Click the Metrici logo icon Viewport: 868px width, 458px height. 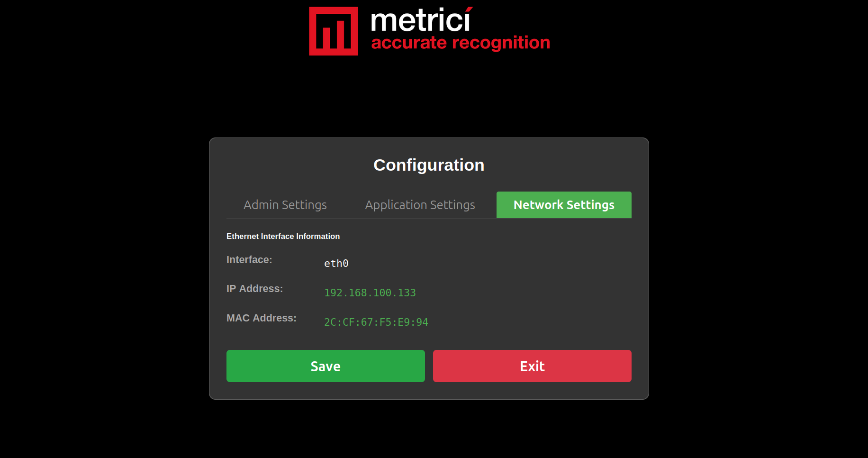pyautogui.click(x=334, y=31)
